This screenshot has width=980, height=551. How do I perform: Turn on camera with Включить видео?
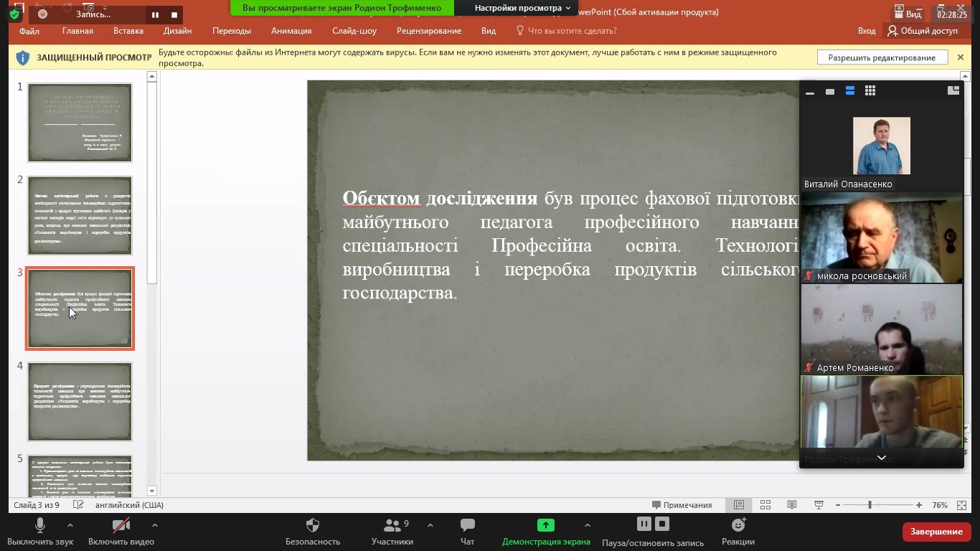tap(121, 526)
